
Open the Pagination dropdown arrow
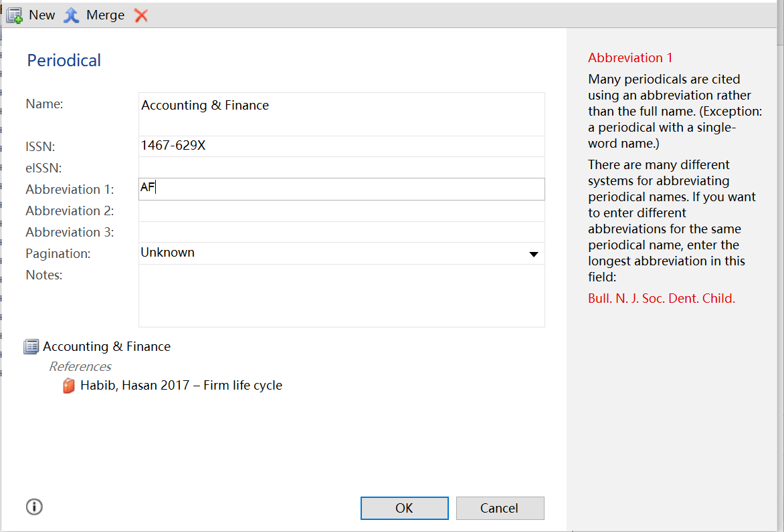click(533, 254)
